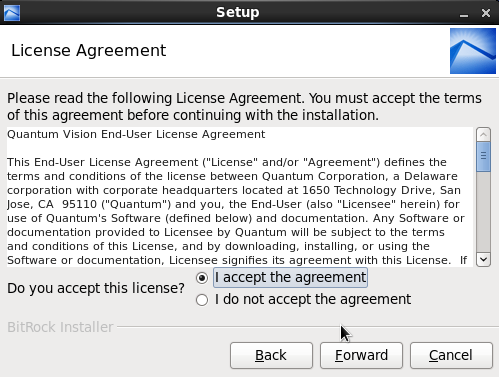Click the blue Quantum logo image

(473, 51)
